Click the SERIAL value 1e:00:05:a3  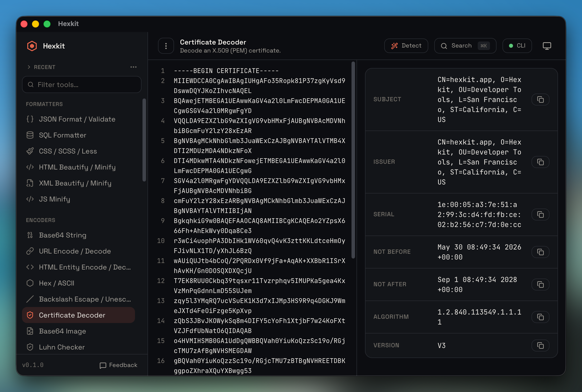pyautogui.click(x=479, y=214)
